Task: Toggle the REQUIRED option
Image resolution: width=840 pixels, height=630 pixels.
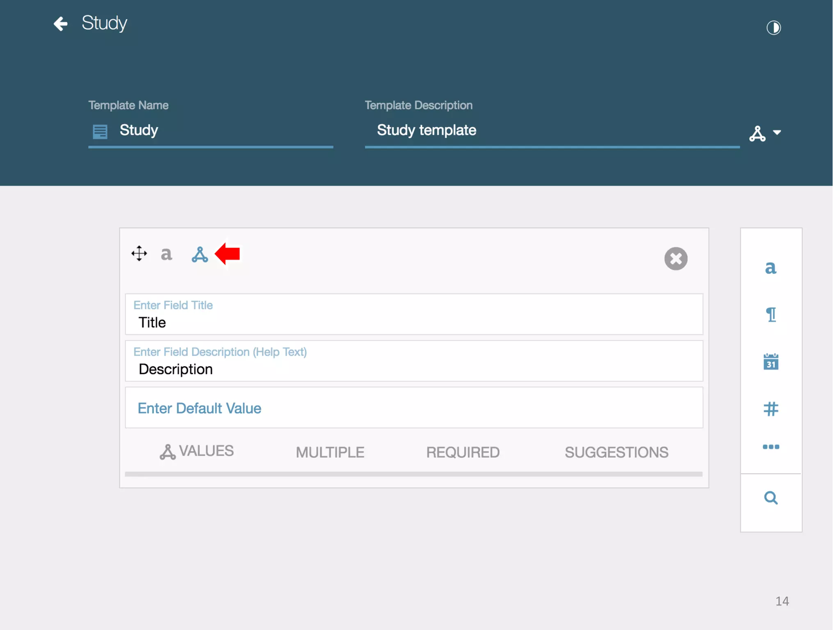Action: 463,452
